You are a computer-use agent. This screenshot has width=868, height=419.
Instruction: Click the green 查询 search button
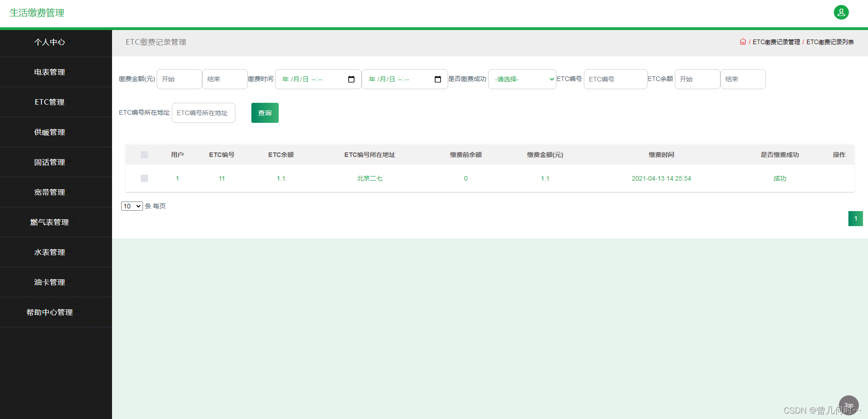pyautogui.click(x=265, y=113)
